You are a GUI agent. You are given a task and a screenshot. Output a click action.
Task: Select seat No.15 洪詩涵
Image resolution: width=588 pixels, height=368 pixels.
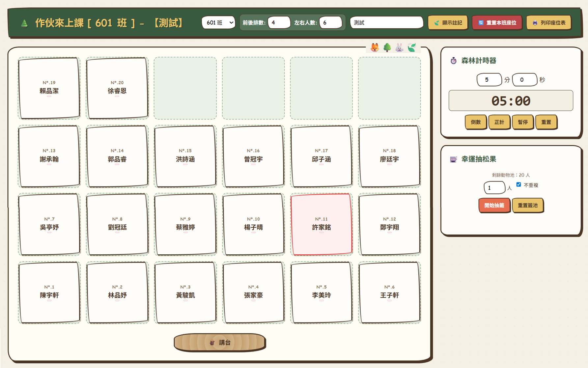pyautogui.click(x=185, y=156)
